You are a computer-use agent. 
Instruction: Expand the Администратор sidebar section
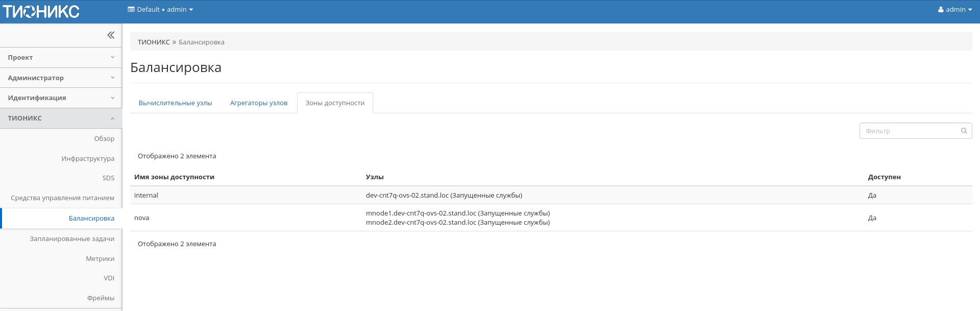tap(61, 78)
